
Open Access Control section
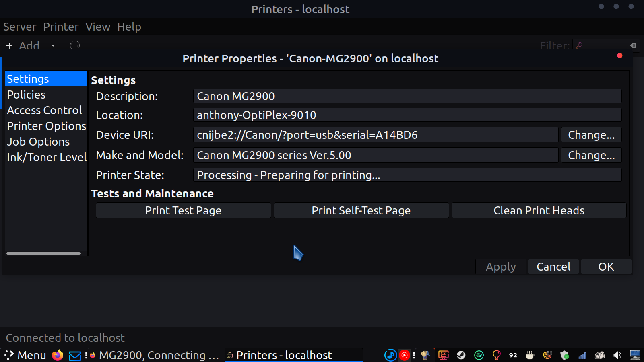point(46,110)
